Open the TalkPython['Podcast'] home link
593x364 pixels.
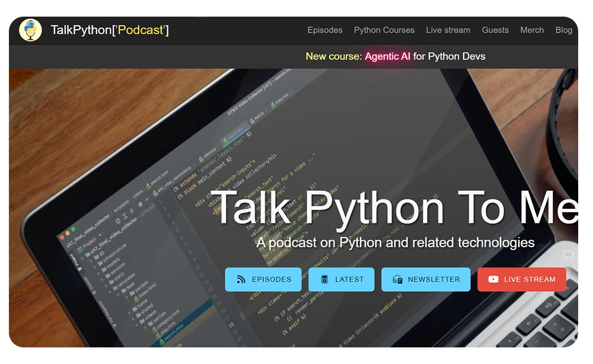tap(110, 30)
